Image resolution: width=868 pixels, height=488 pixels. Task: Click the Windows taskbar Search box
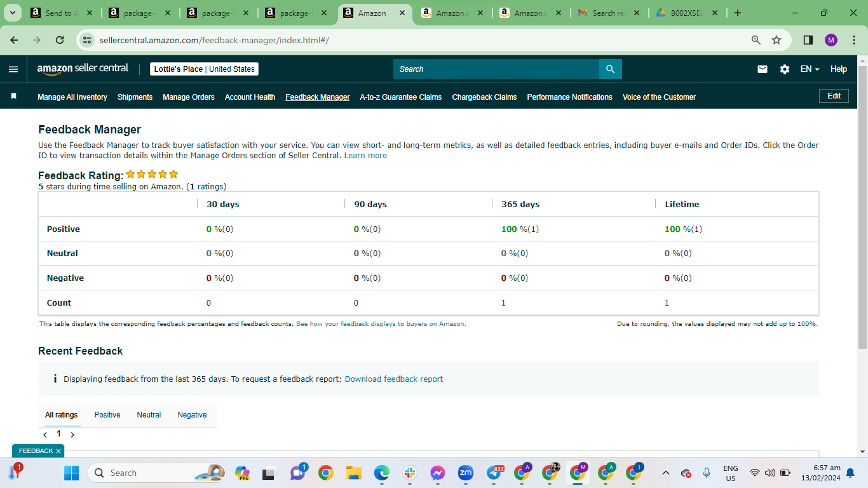pyautogui.click(x=156, y=473)
